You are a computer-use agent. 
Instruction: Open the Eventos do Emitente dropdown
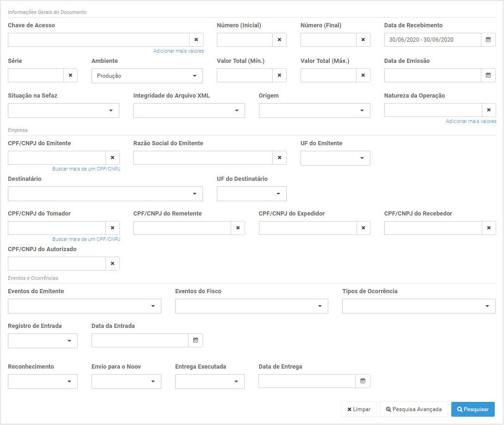coord(85,306)
